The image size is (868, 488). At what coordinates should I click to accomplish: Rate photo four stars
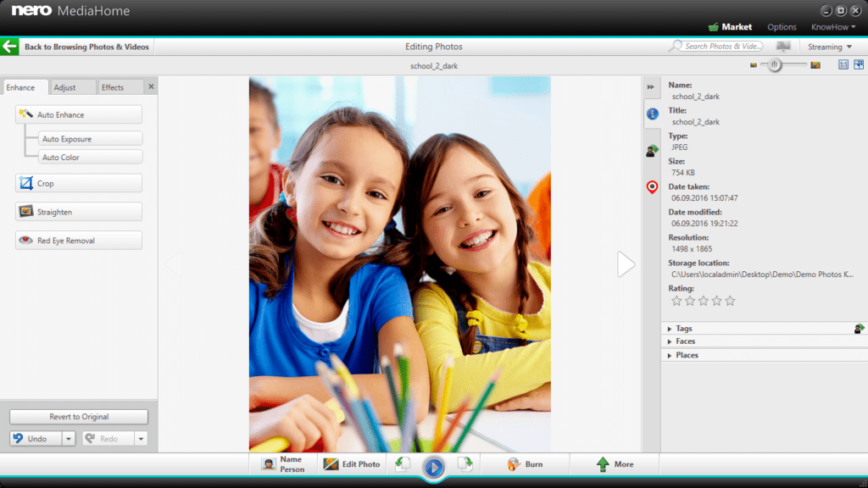pyautogui.click(x=717, y=301)
